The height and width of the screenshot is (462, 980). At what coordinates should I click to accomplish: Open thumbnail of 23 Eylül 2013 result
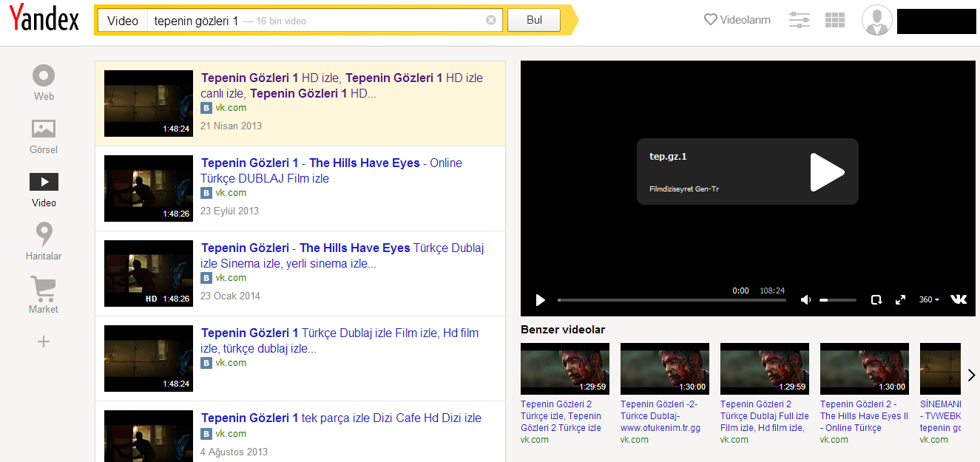coord(149,188)
